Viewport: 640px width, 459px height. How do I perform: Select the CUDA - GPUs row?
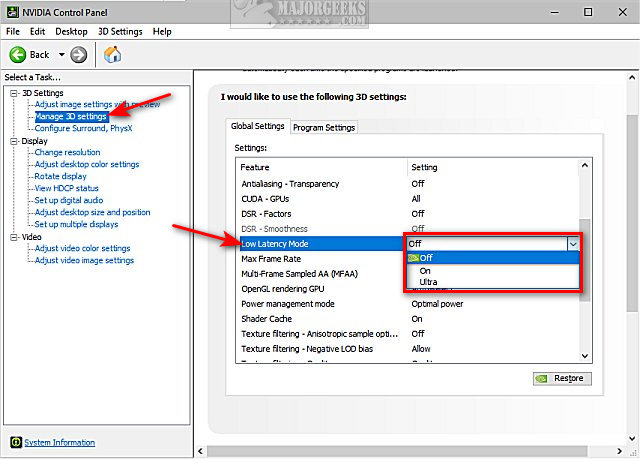[x=408, y=199]
